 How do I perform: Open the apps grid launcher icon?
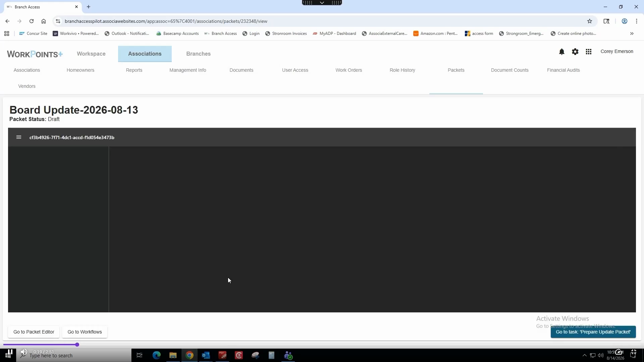click(x=589, y=52)
